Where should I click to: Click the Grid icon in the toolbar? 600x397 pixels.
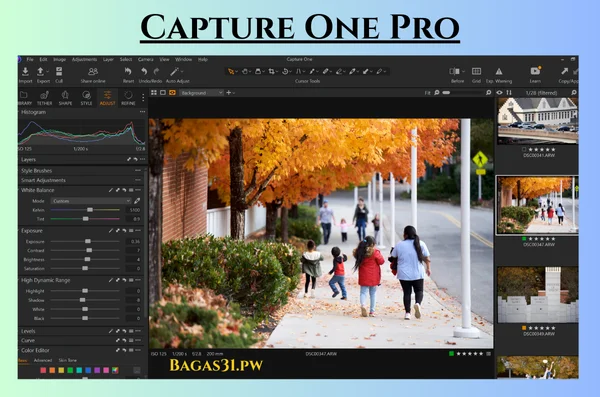476,71
